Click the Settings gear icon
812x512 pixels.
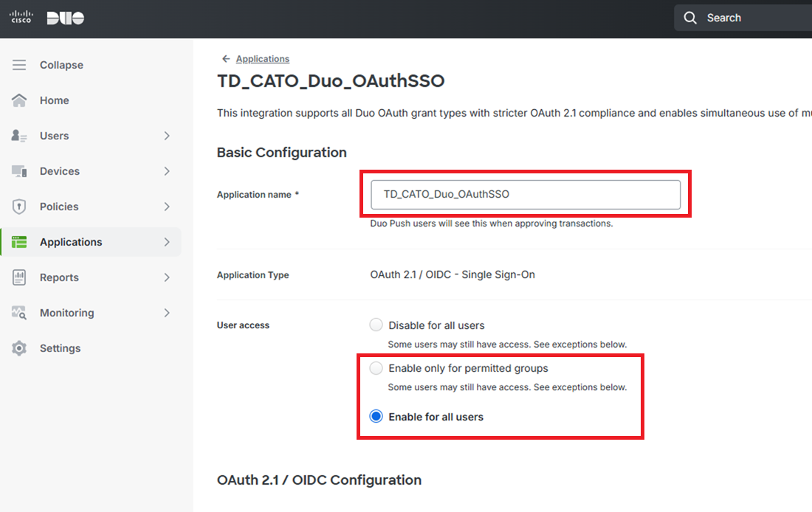point(19,348)
